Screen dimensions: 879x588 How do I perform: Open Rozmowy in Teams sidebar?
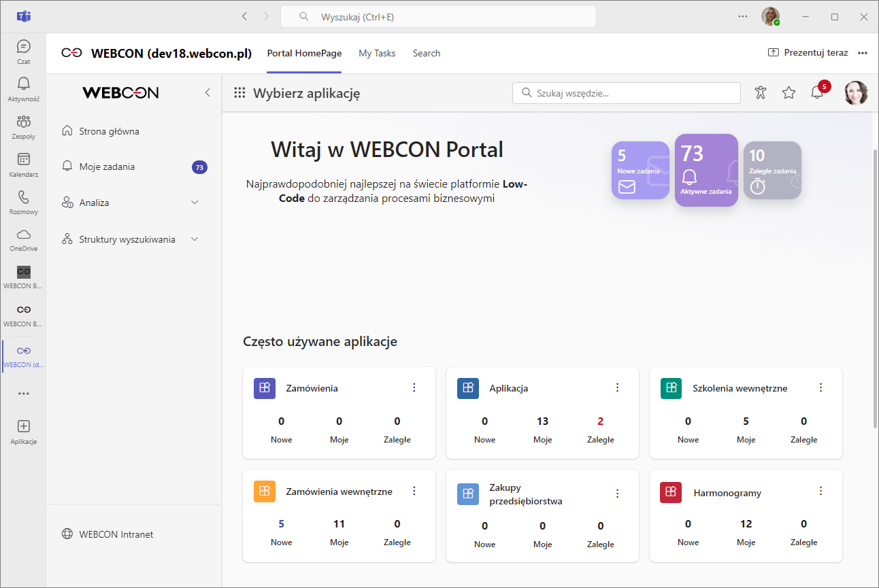(x=23, y=202)
